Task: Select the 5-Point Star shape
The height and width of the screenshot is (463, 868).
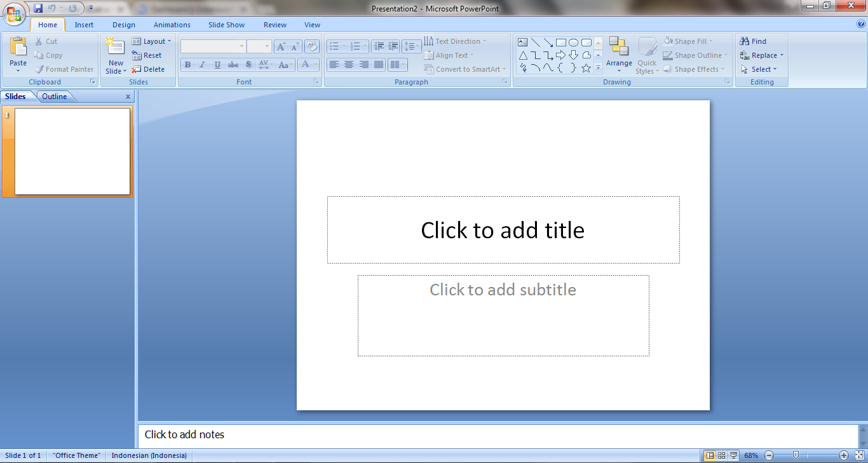Action: [587, 68]
